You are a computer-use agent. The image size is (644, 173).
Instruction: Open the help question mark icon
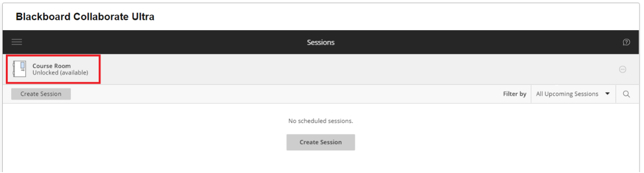(626, 42)
